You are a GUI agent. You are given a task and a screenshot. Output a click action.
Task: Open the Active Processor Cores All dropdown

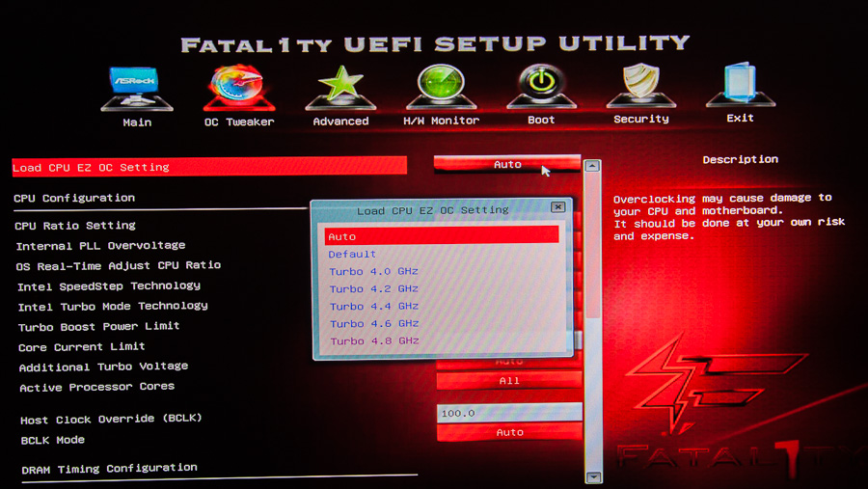509,381
